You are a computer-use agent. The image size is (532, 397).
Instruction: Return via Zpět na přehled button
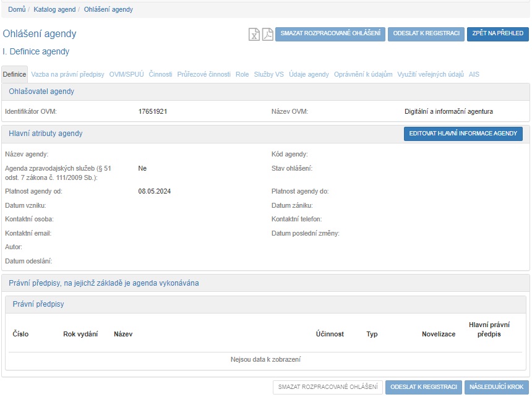click(x=498, y=33)
